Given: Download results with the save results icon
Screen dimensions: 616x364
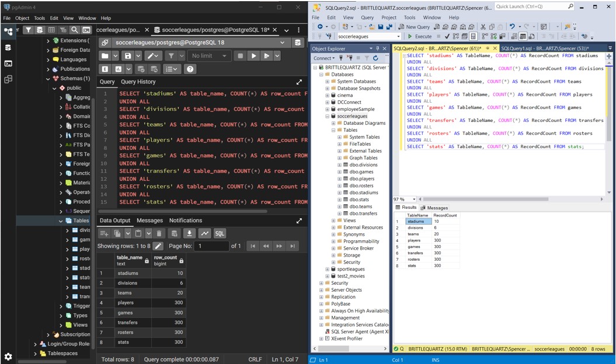Looking at the screenshot, I should pos(189,234).
